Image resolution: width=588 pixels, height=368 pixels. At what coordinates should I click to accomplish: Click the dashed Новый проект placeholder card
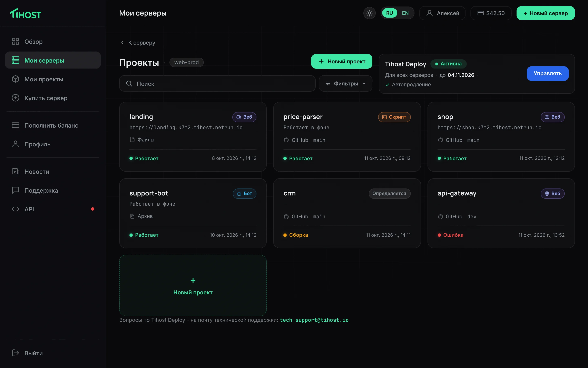(x=193, y=285)
